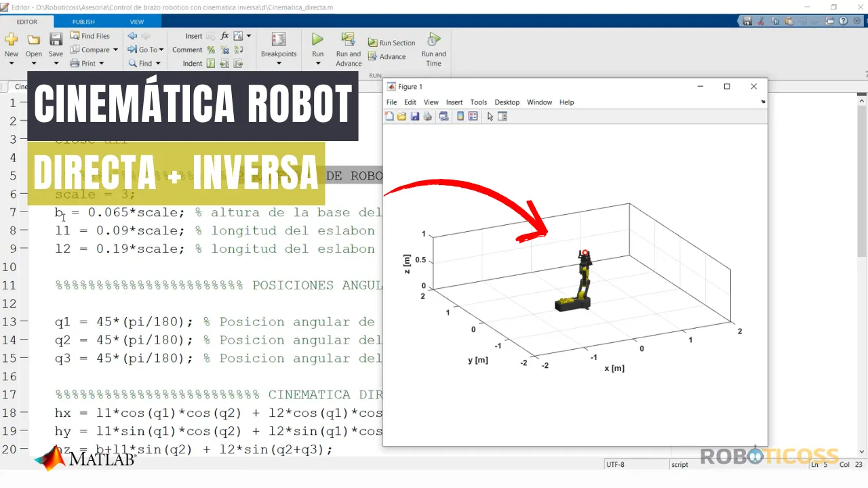
Task: Open Tools menu in Figure 1
Action: pos(478,102)
